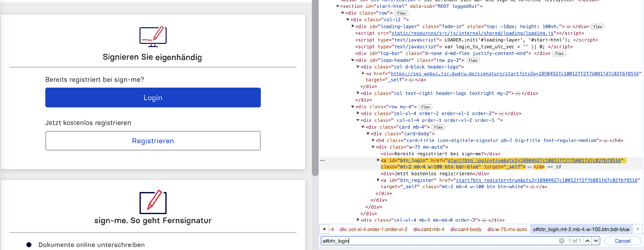Image resolution: width=644 pixels, height=250 pixels.
Task: Click the blue Login button
Action: click(153, 98)
